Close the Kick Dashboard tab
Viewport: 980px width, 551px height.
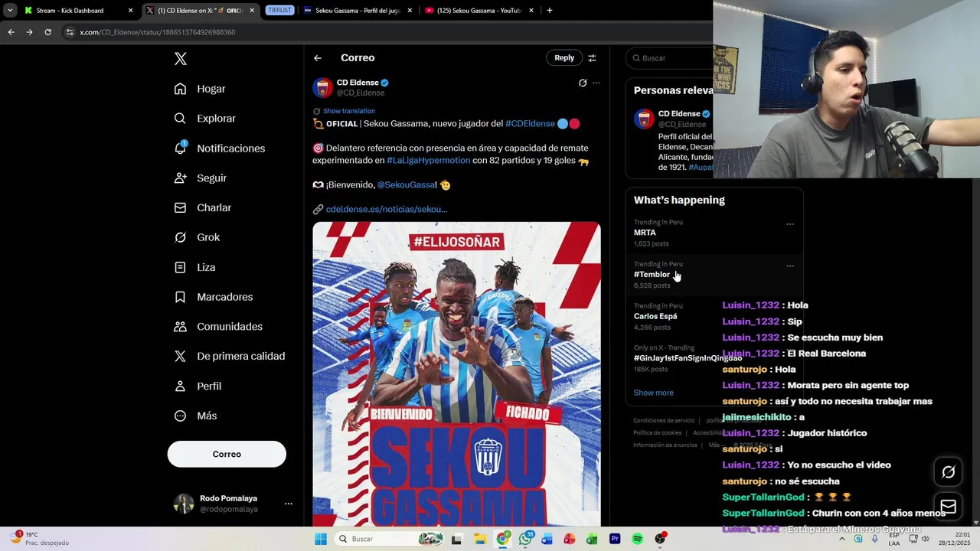[x=130, y=11]
